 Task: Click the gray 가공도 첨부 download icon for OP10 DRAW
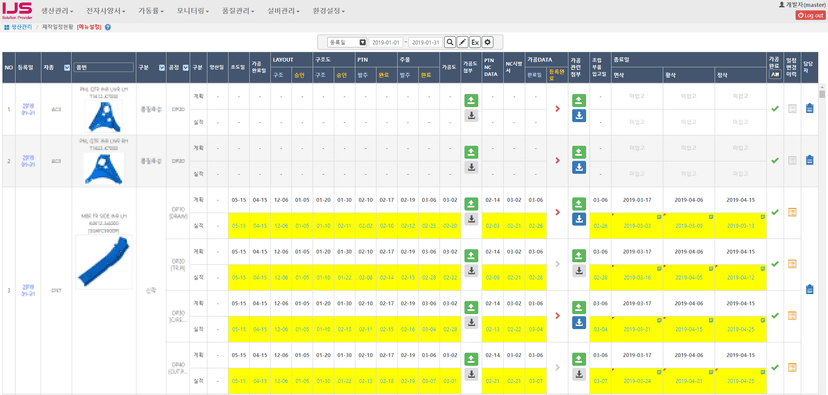471,219
